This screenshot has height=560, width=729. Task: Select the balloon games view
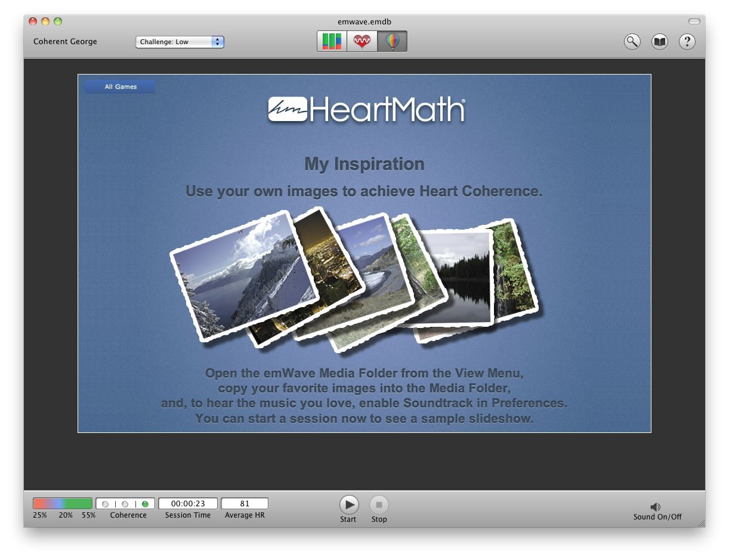click(x=392, y=42)
